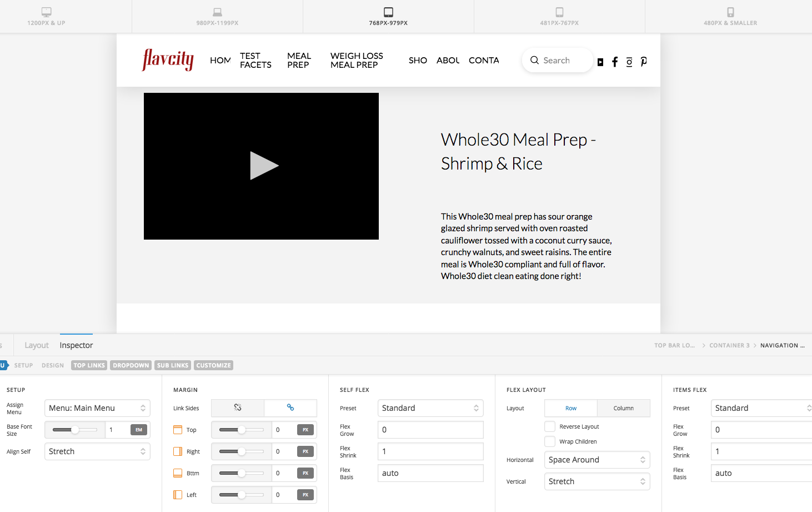Set flex layout to Column

623,408
